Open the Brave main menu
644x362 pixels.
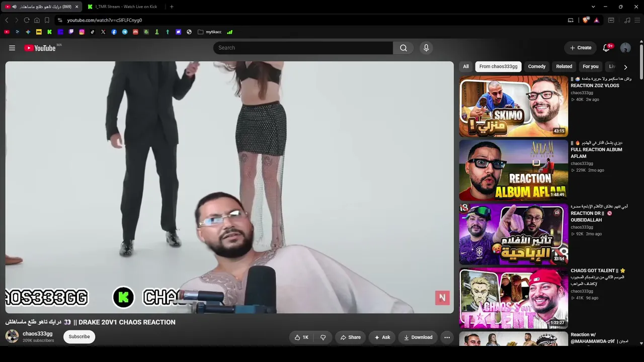pyautogui.click(x=637, y=20)
